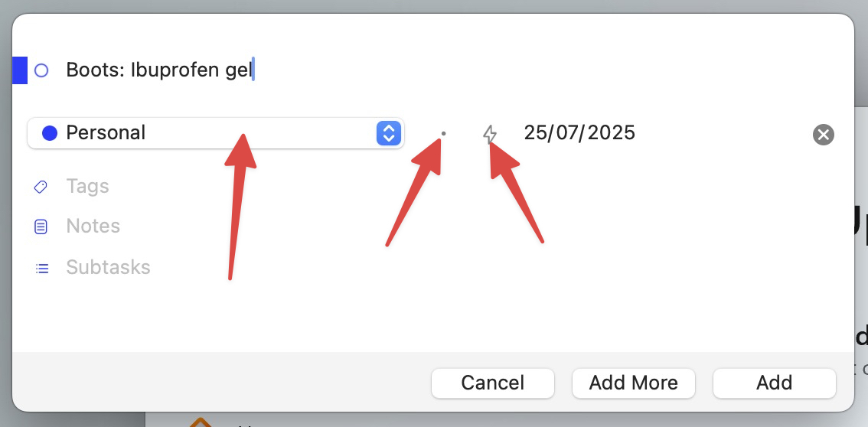Click the Add button

coord(774,383)
